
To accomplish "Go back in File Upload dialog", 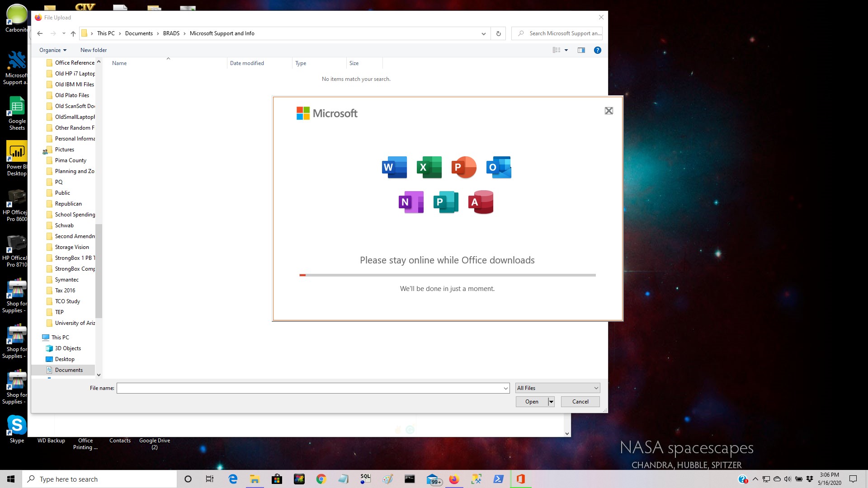I will (x=40, y=33).
